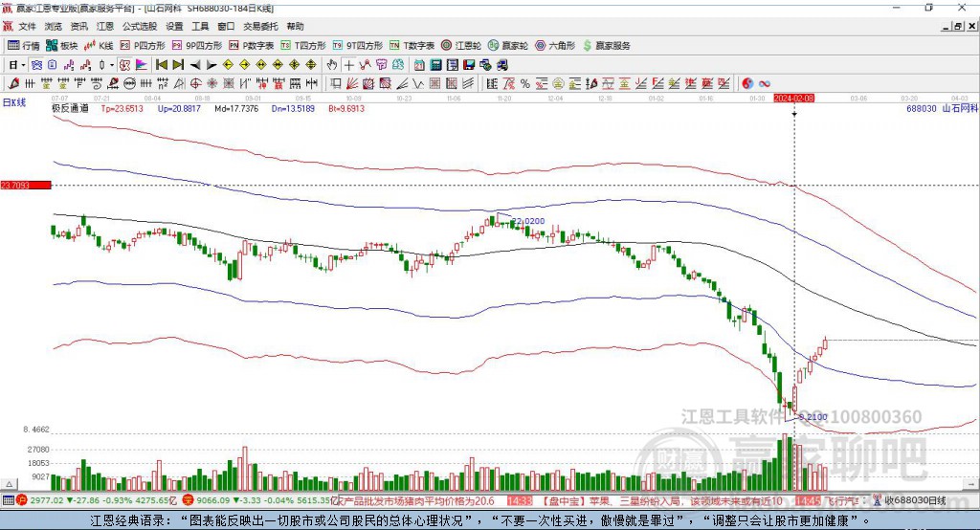
Task: Open 赢家服务 service with dollar icon
Action: click(606, 46)
